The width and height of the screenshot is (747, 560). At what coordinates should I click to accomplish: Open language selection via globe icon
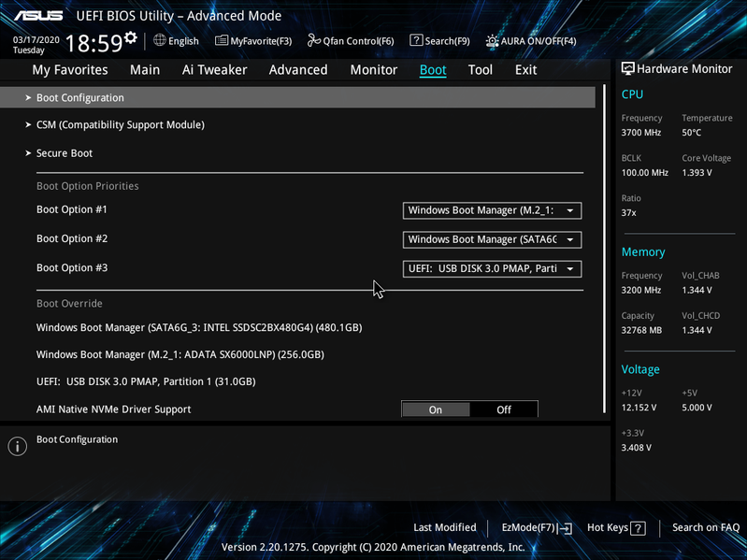(160, 40)
